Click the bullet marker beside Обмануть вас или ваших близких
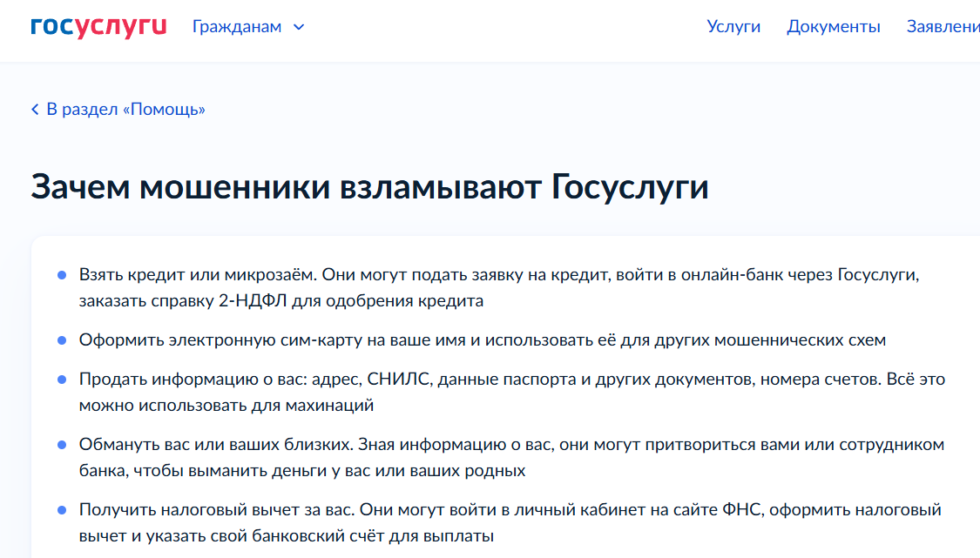The image size is (980, 558). click(x=62, y=445)
